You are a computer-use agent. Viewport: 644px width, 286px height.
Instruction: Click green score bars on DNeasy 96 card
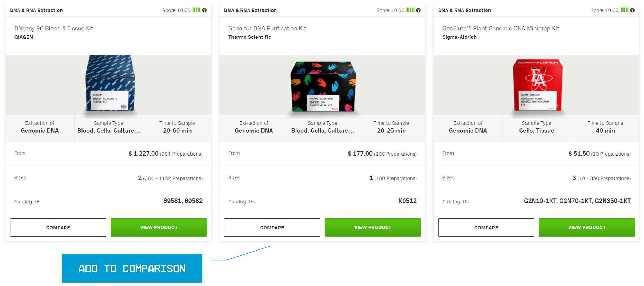(196, 10)
